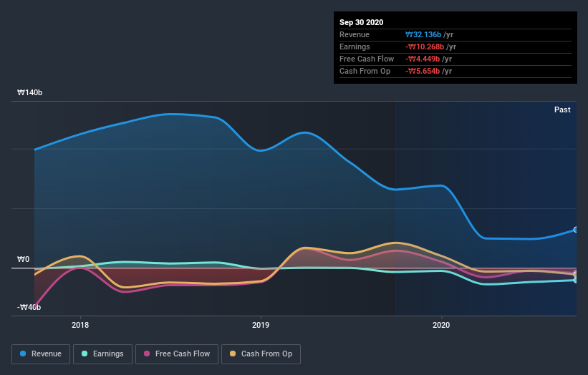Image resolution: width=588 pixels, height=375 pixels.
Task: Toggle the Free Cash Flow legend button
Action: pos(177,354)
